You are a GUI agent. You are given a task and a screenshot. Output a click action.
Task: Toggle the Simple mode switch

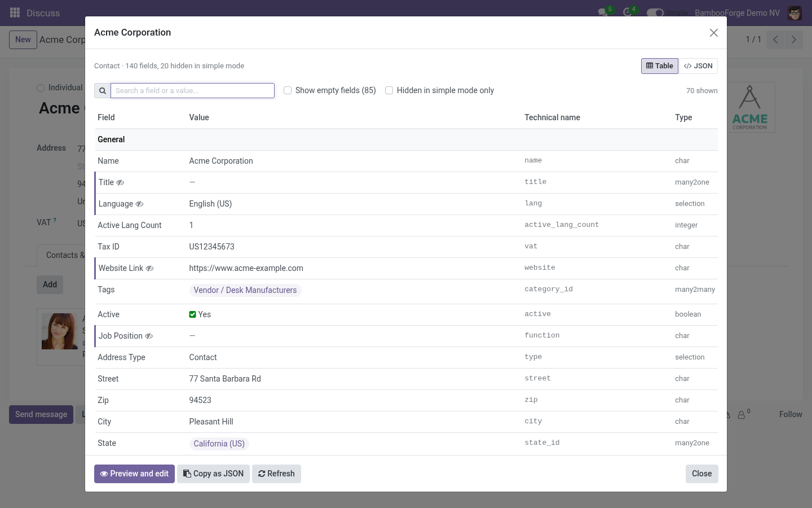coord(655,12)
